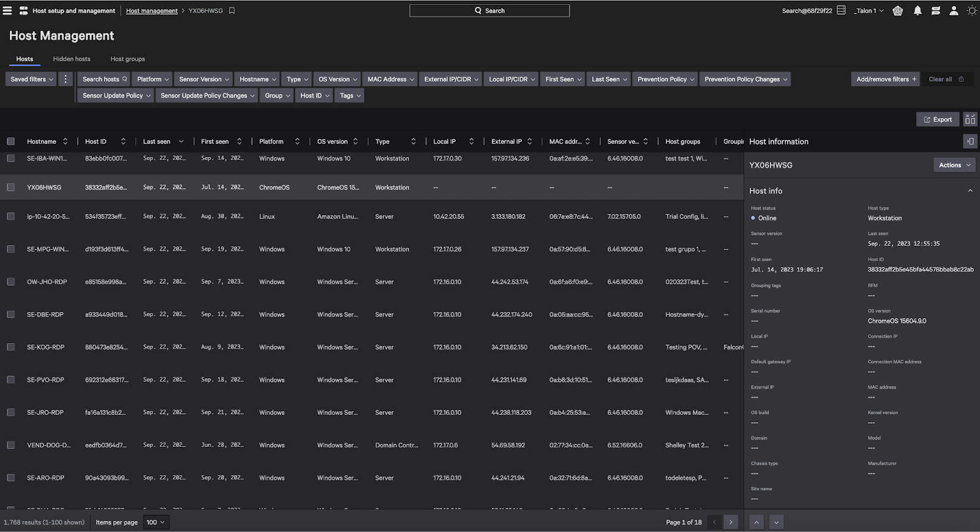The width and height of the screenshot is (980, 532).
Task: Open the Items per page dropdown
Action: coord(156,522)
